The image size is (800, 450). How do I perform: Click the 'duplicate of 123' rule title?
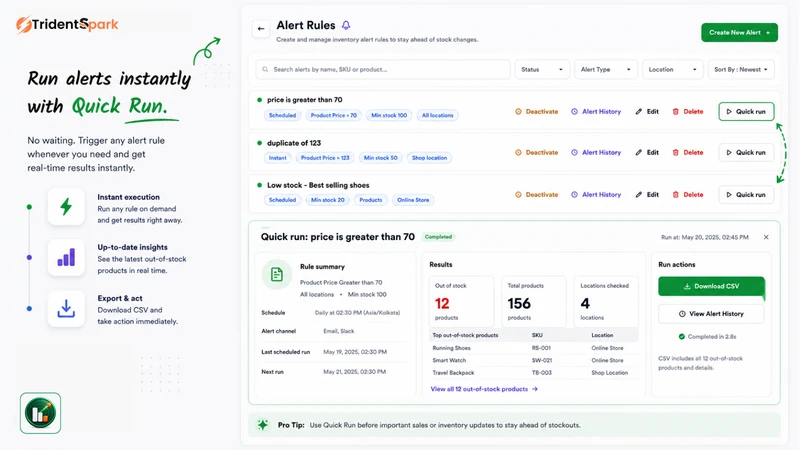(x=294, y=143)
